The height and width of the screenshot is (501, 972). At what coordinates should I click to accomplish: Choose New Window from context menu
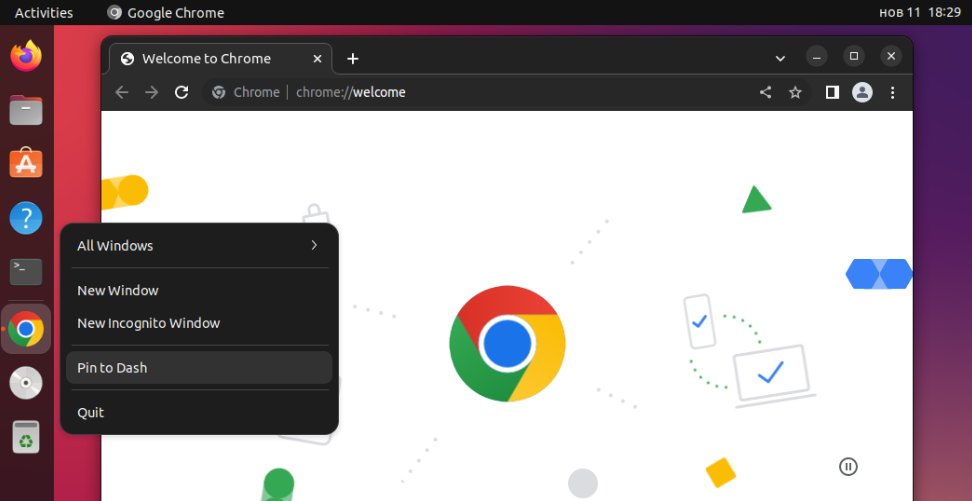click(199, 290)
